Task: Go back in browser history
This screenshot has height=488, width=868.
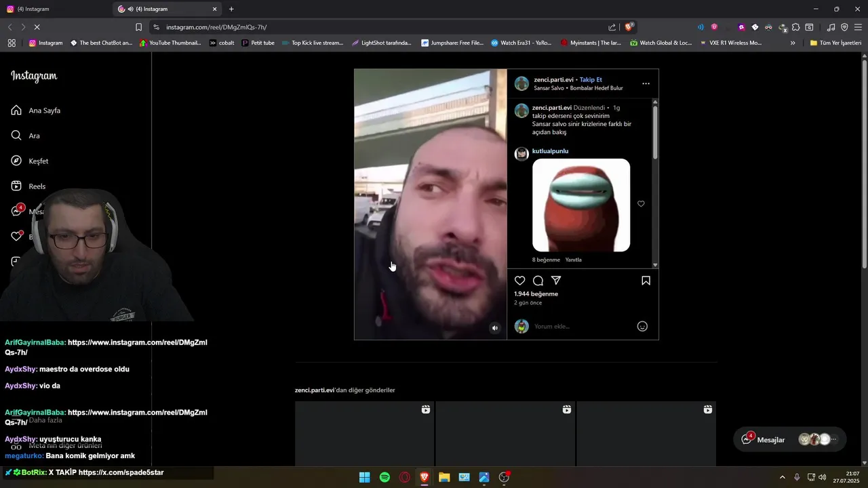Action: coord(9,27)
